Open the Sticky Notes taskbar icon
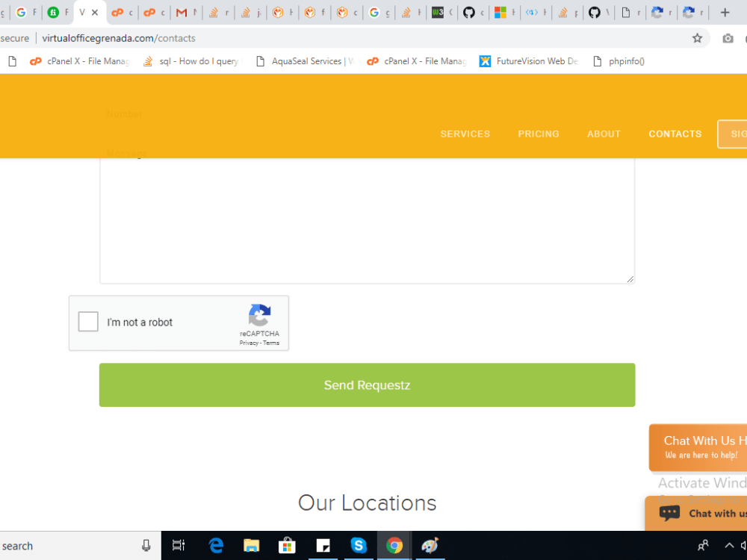 coord(323,546)
